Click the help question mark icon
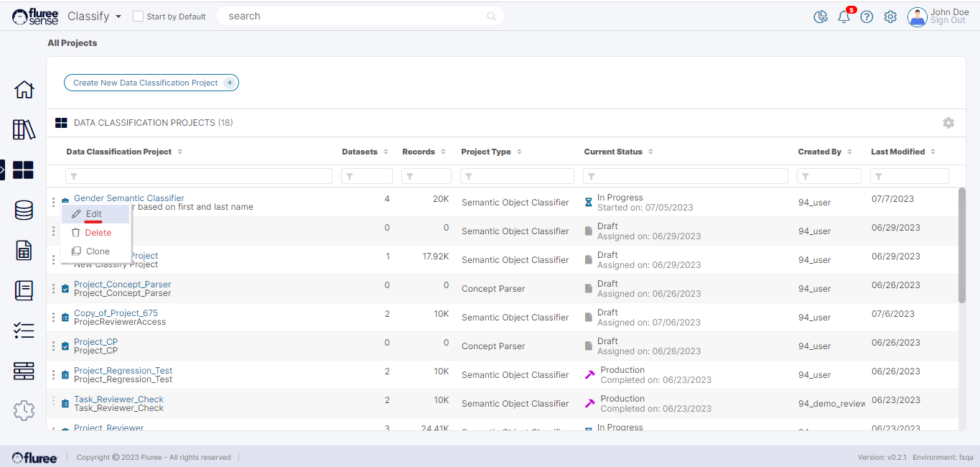 pyautogui.click(x=867, y=17)
